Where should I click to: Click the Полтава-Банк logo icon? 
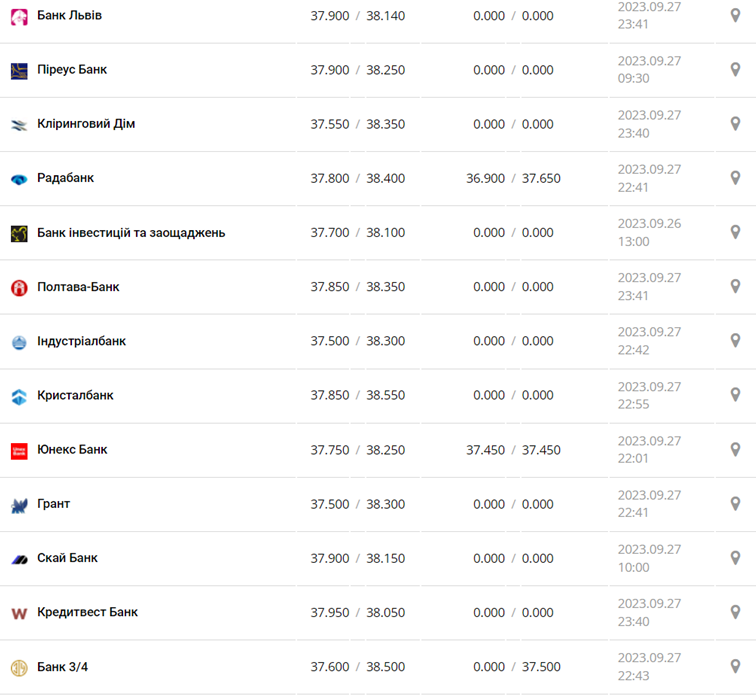[x=19, y=288]
